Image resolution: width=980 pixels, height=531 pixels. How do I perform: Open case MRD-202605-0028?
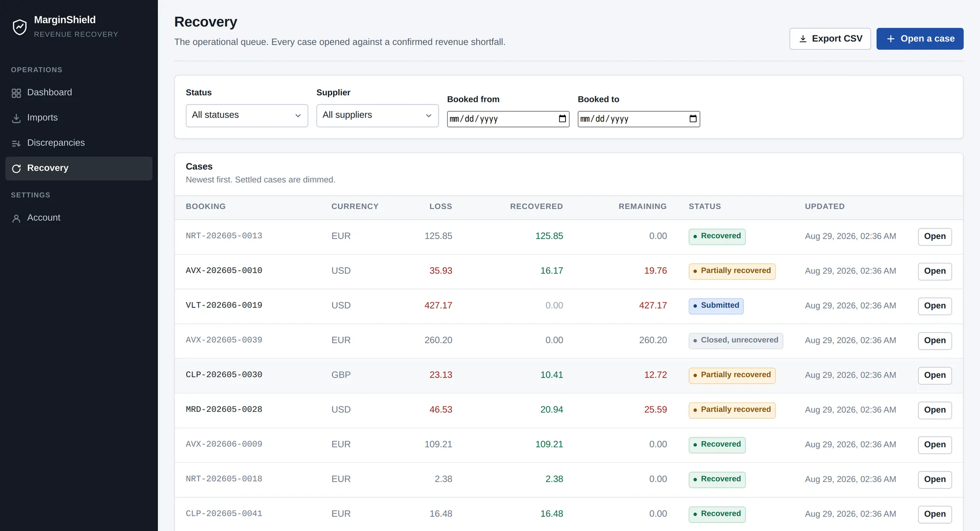pyautogui.click(x=934, y=410)
